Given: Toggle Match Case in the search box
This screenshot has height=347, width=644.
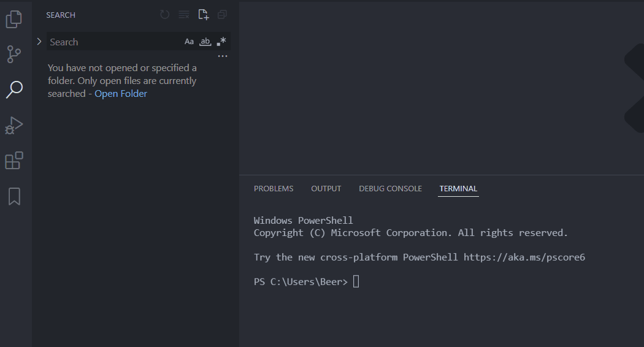Looking at the screenshot, I should (x=189, y=42).
